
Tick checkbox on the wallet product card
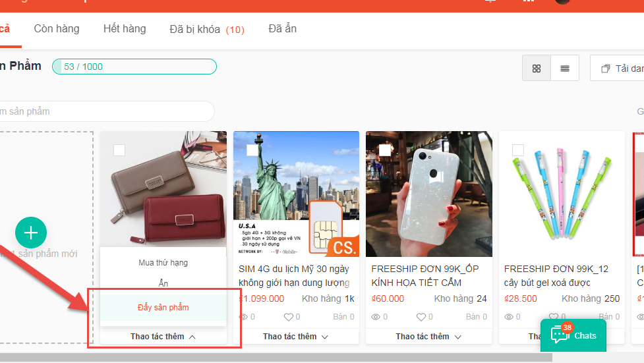coord(119,150)
